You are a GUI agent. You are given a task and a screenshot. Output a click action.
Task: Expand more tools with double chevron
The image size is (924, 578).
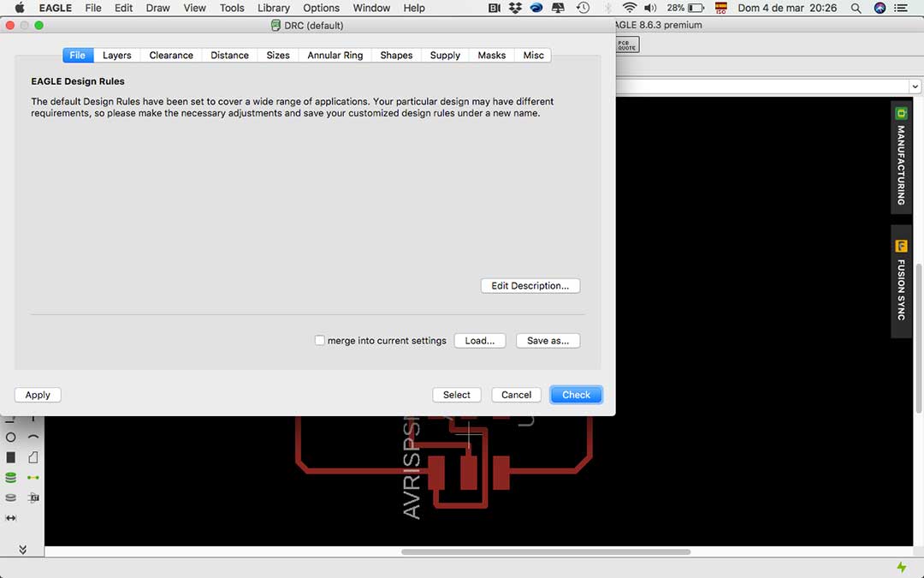pyautogui.click(x=22, y=550)
